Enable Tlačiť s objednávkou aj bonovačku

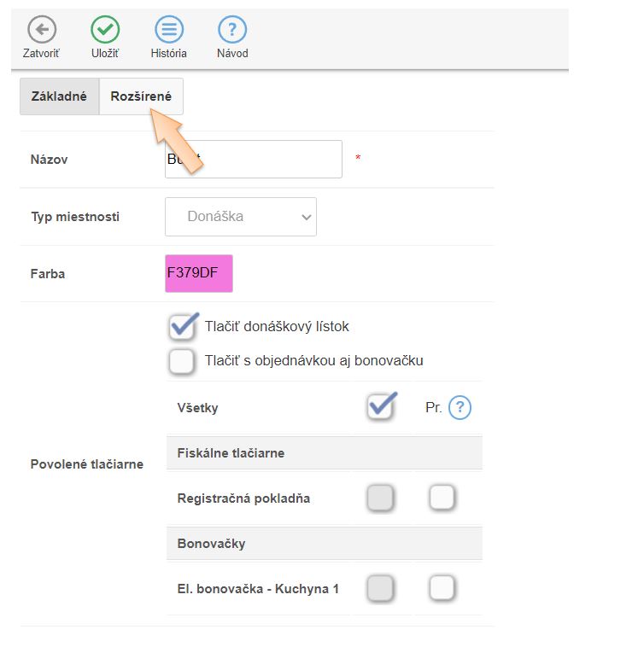tap(182, 361)
